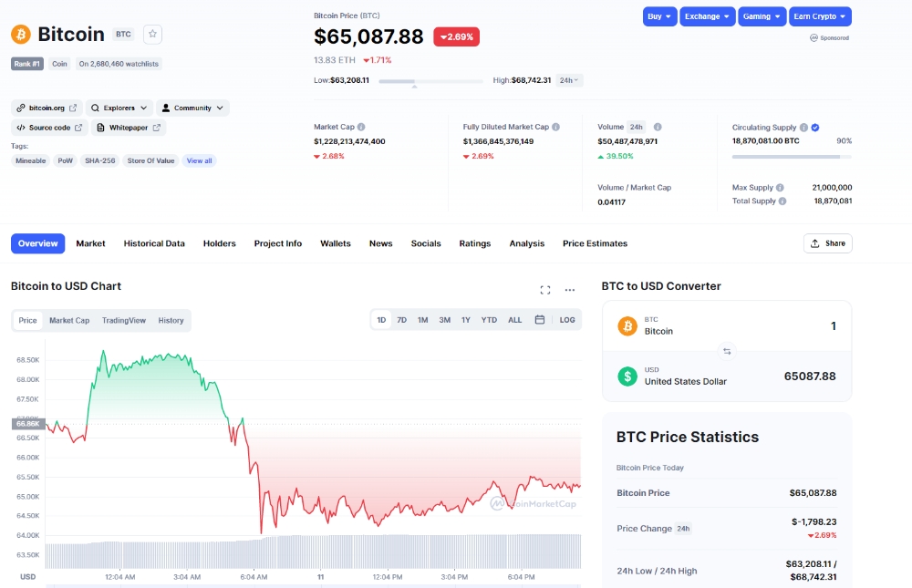912x588 pixels.
Task: Switch chart to TradingView
Action: [x=124, y=321]
